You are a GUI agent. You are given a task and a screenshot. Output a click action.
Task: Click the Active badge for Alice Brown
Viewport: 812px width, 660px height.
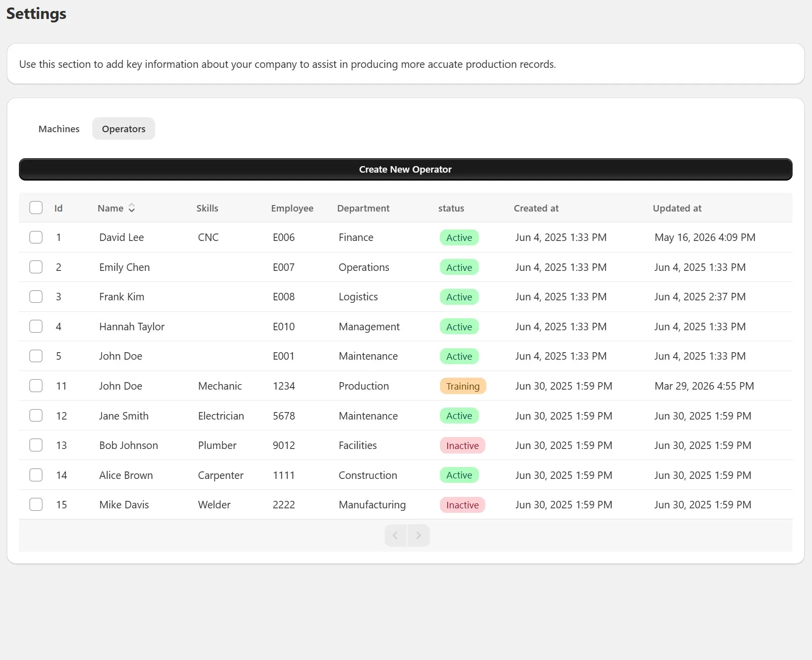(x=459, y=475)
